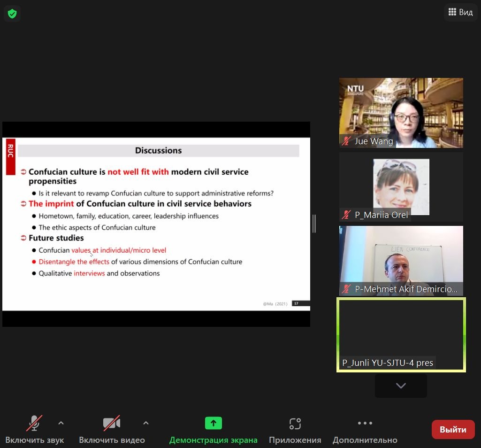Select P_Mariia Orel's participant tile
Image resolution: width=481 pixels, height=448 pixels.
pyautogui.click(x=401, y=185)
